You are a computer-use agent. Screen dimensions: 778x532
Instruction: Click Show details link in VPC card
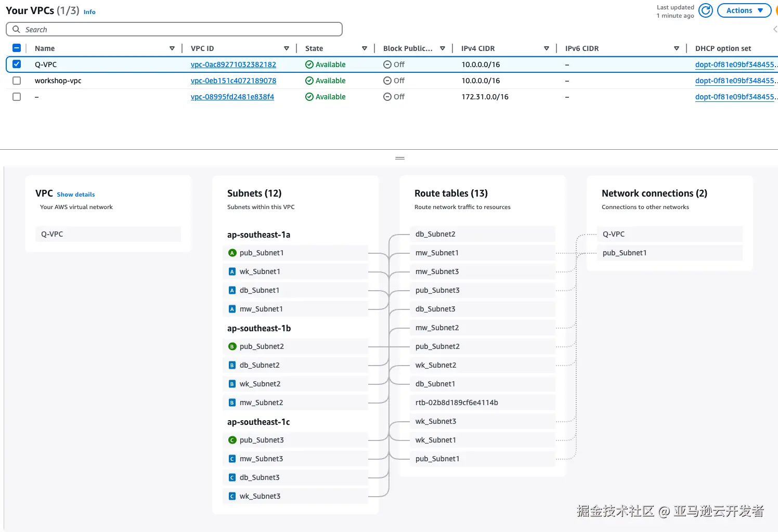76,194
